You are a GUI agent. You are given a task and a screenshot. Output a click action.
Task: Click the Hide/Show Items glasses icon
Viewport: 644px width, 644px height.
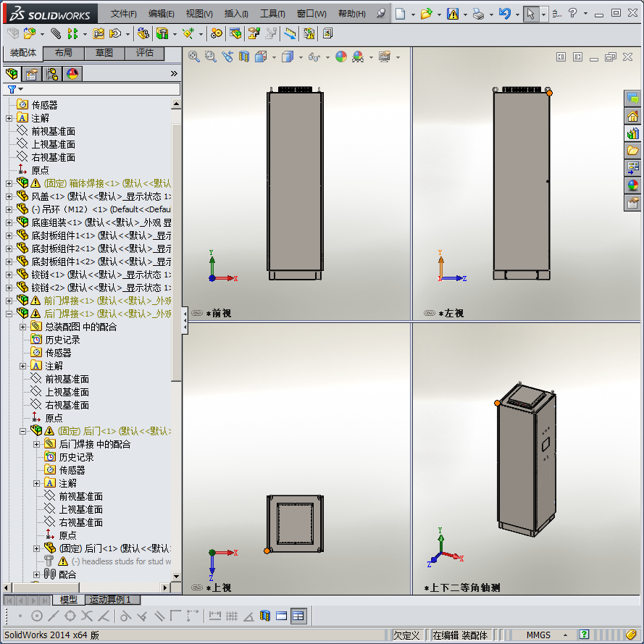click(x=314, y=57)
